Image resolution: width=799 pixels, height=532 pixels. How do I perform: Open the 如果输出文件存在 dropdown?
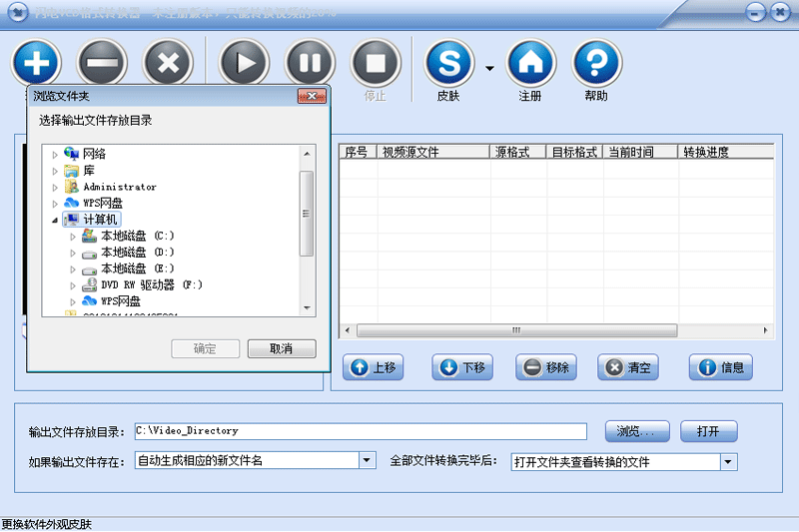(x=367, y=460)
